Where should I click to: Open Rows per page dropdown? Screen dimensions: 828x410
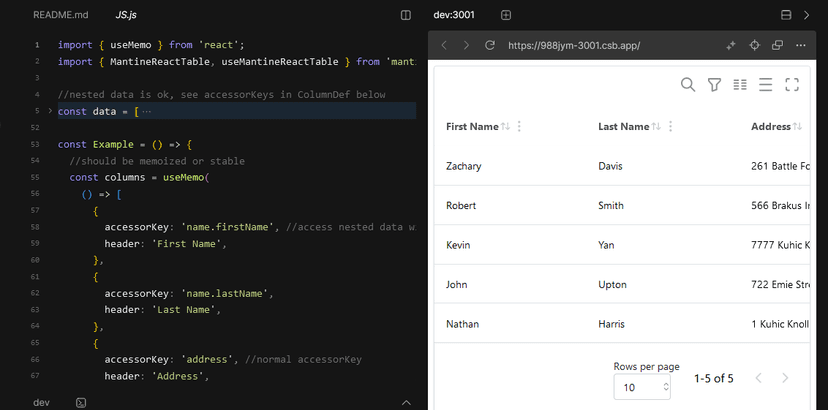(x=641, y=387)
